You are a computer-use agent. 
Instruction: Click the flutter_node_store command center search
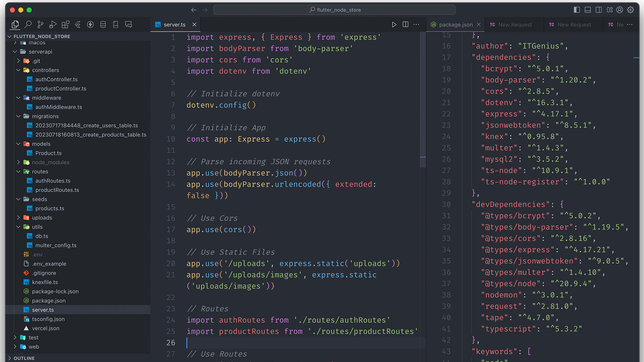click(334, 10)
